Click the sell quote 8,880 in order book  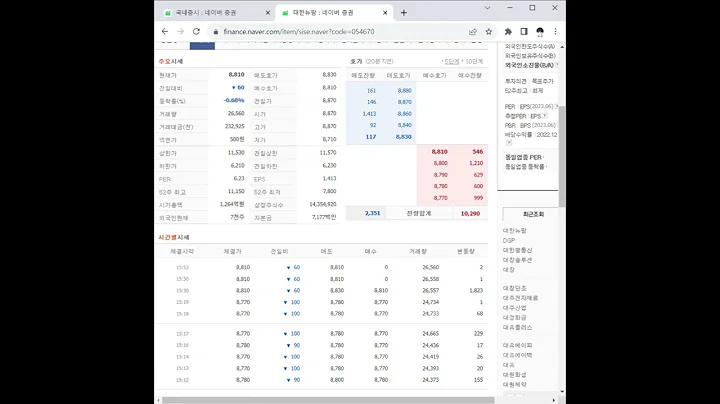(x=405, y=91)
